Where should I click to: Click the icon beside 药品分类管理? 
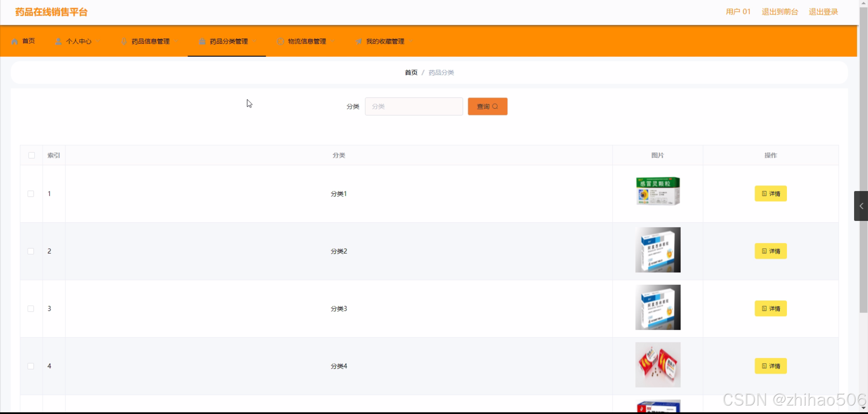(x=202, y=41)
